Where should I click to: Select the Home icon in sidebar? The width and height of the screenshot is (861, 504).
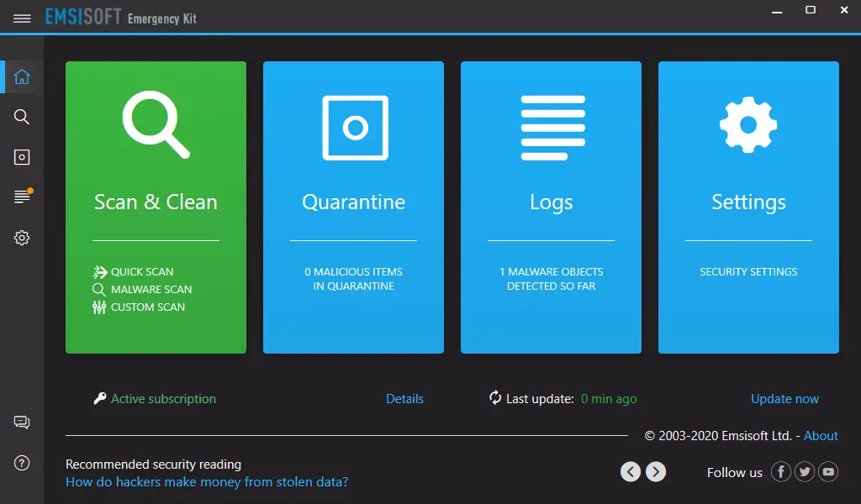[22, 76]
